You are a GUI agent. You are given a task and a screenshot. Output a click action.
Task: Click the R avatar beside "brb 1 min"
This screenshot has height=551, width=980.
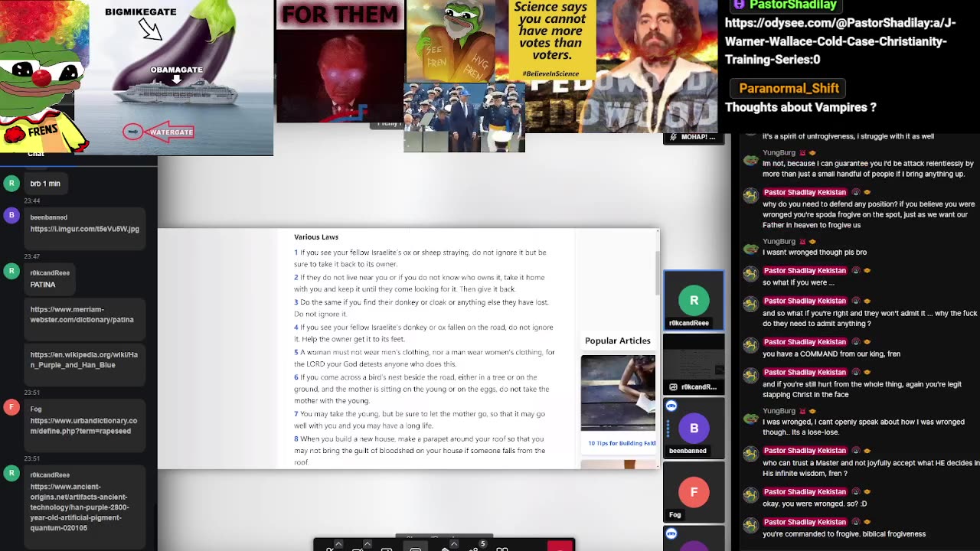(11, 183)
